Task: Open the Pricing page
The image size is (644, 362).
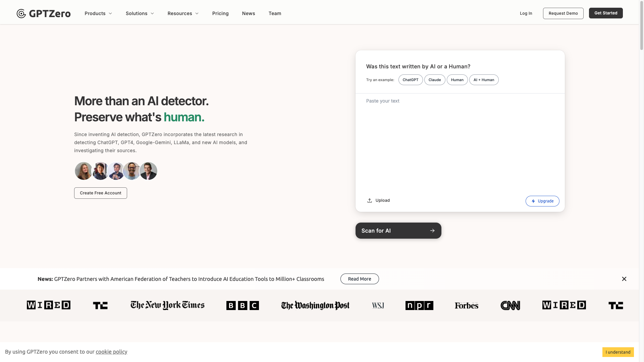Action: 220,13
